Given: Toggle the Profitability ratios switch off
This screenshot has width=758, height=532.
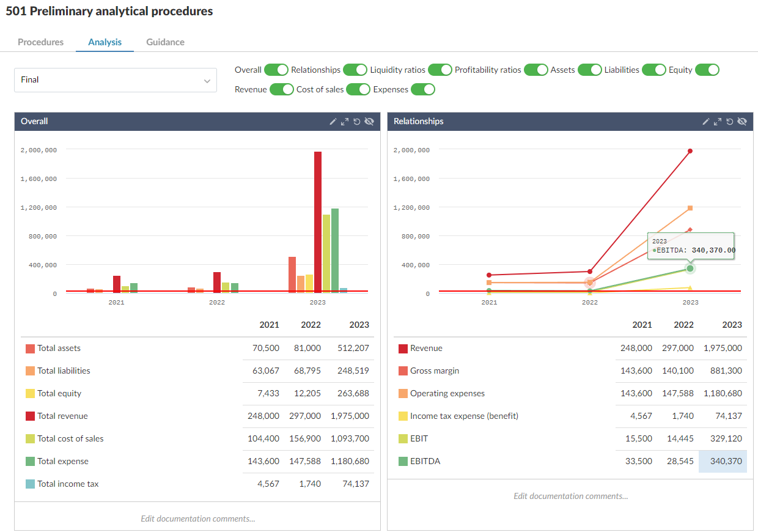Looking at the screenshot, I should [x=536, y=70].
